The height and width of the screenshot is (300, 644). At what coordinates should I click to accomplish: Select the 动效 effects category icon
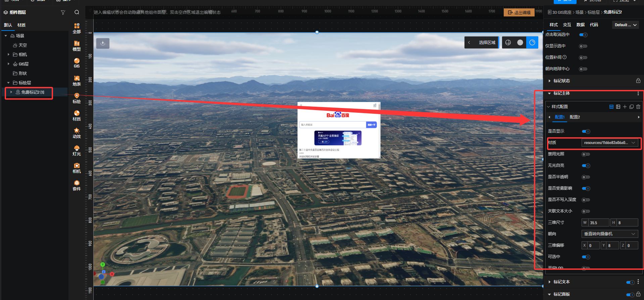click(77, 133)
